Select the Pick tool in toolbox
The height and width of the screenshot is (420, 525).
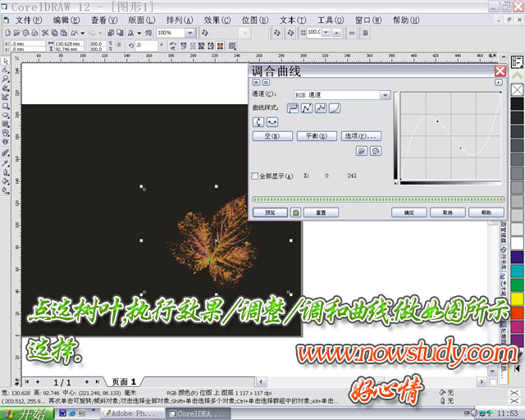[6, 62]
